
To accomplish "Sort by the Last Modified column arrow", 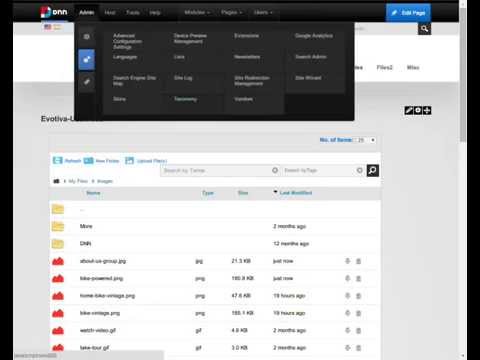I will [x=275, y=192].
